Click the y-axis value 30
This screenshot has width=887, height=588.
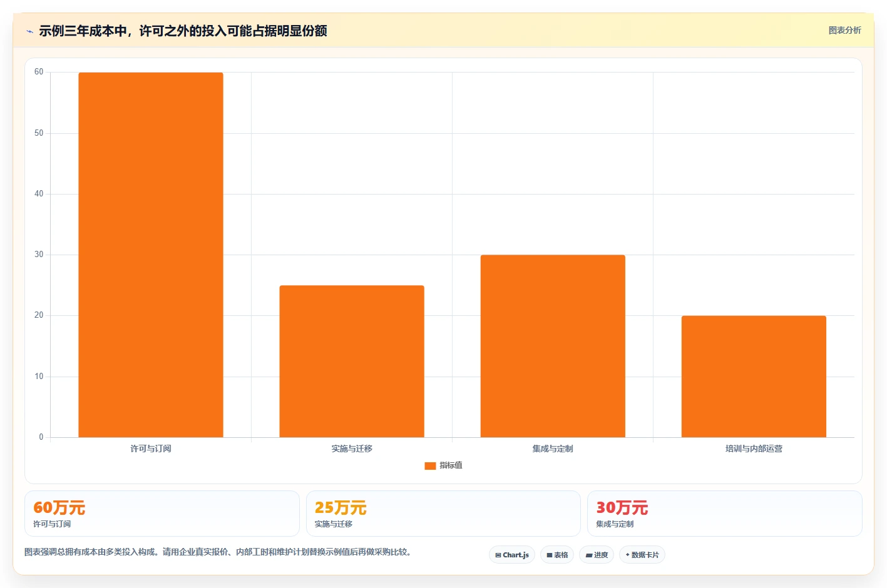(39, 255)
